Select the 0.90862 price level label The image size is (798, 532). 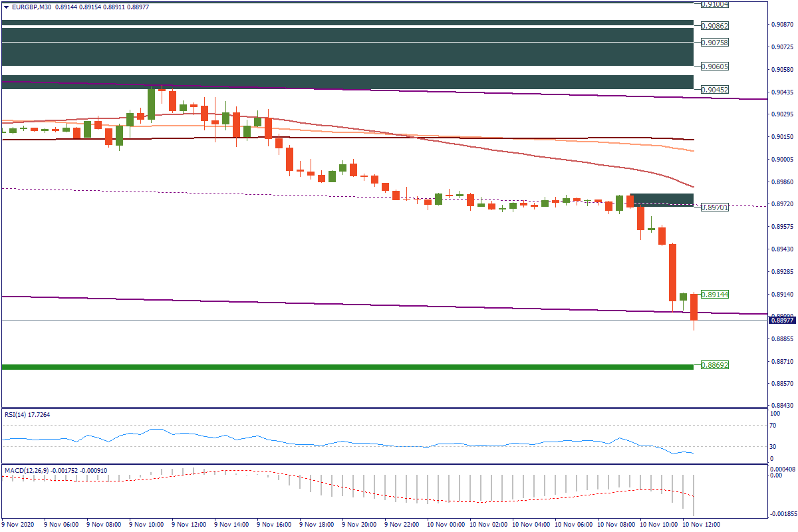click(715, 26)
